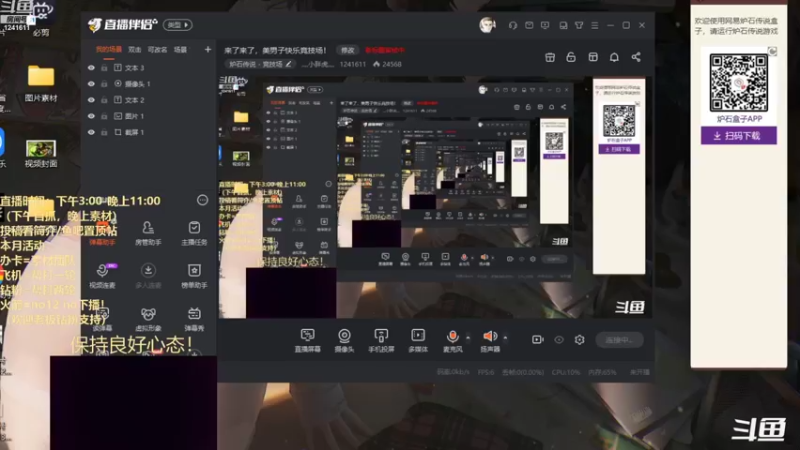Open the 类型 dropdown beside the logo
Screen dimensions: 800x450
coord(178,24)
